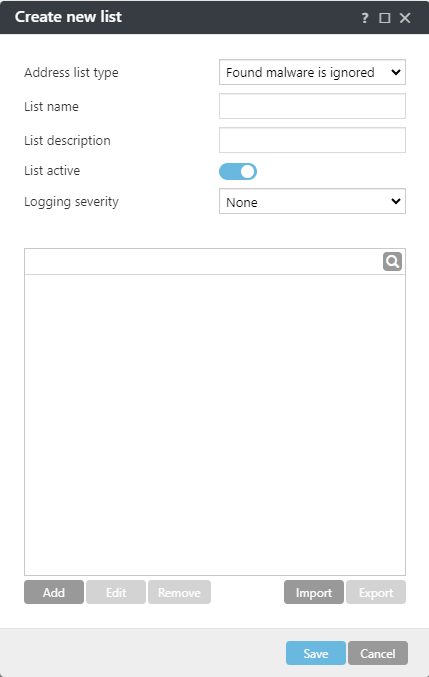Open the Address list type dropdown
This screenshot has width=429, height=677.
click(312, 72)
